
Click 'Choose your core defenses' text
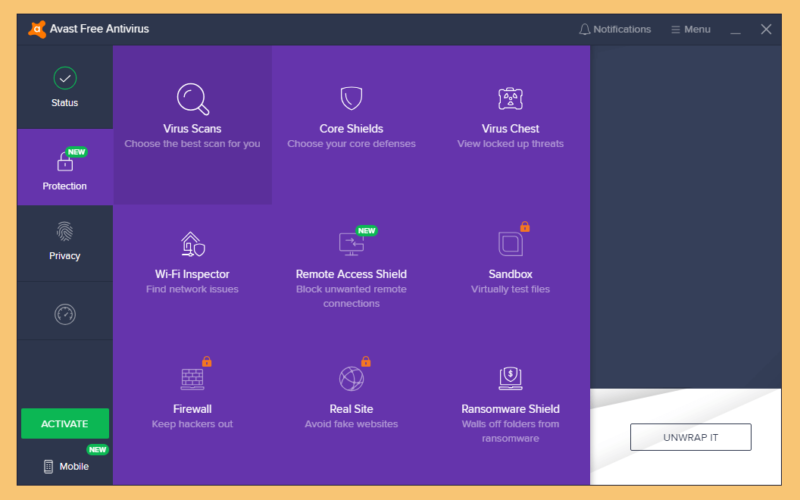coord(352,144)
